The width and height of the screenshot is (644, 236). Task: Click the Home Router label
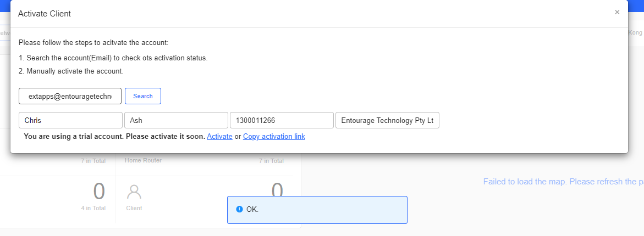coord(144,161)
